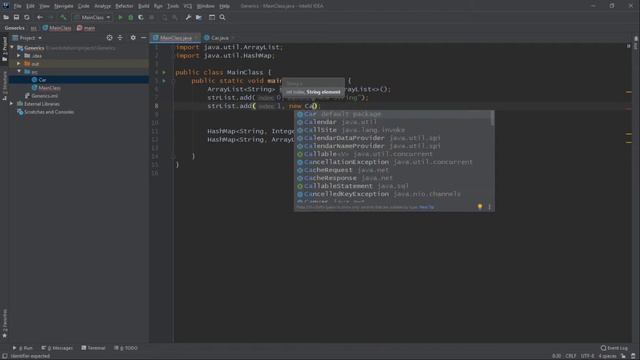640x360 pixels.
Task: Click the Locate/Scroll from Source target icon
Action: 109,38
